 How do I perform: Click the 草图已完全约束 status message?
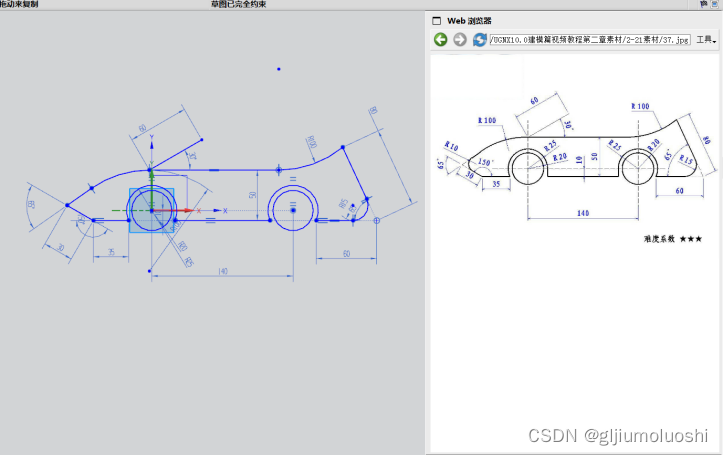238,4
